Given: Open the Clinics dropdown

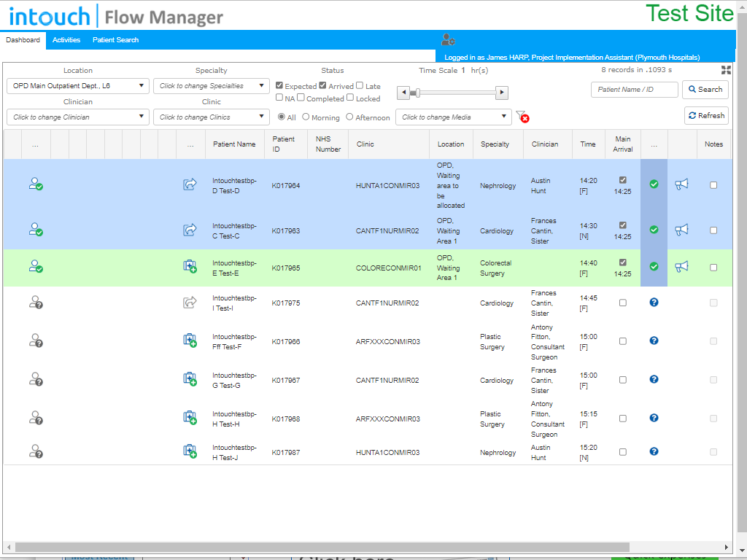Looking at the screenshot, I should click(211, 117).
